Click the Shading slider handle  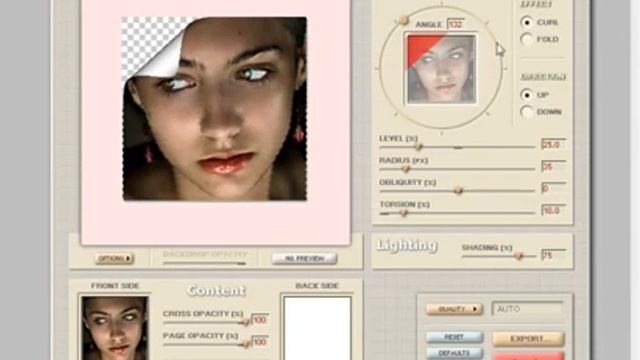519,256
